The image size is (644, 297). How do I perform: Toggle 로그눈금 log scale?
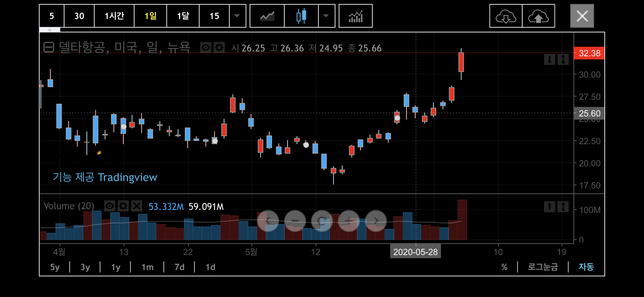pyautogui.click(x=543, y=267)
